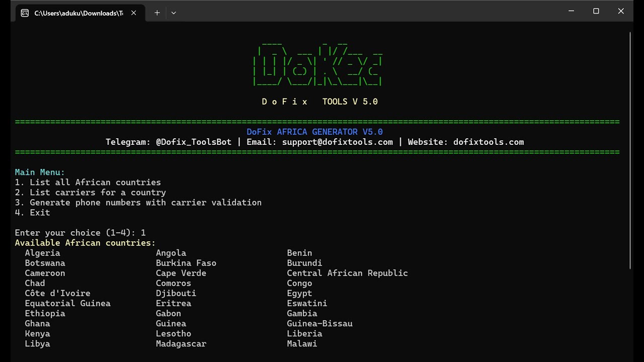
Task: Click Lesotho in the country list
Action: pos(174,333)
